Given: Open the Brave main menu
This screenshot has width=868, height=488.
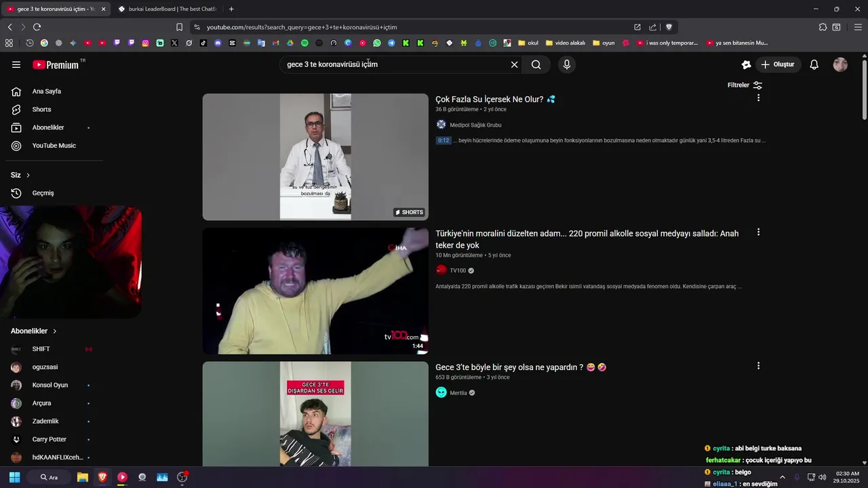Looking at the screenshot, I should [858, 27].
